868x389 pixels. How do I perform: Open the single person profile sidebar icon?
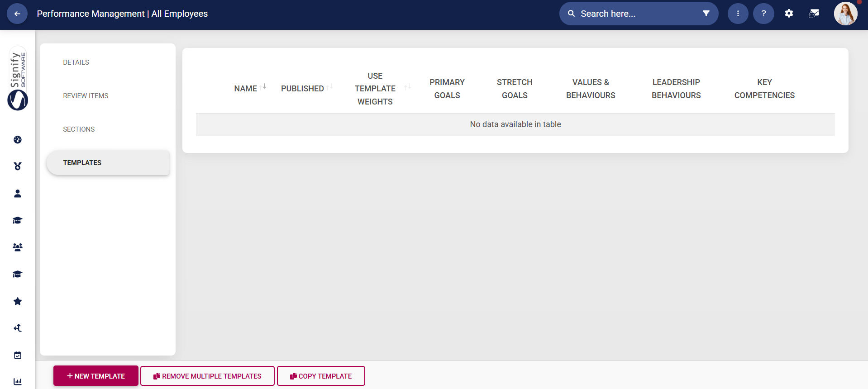click(18, 194)
